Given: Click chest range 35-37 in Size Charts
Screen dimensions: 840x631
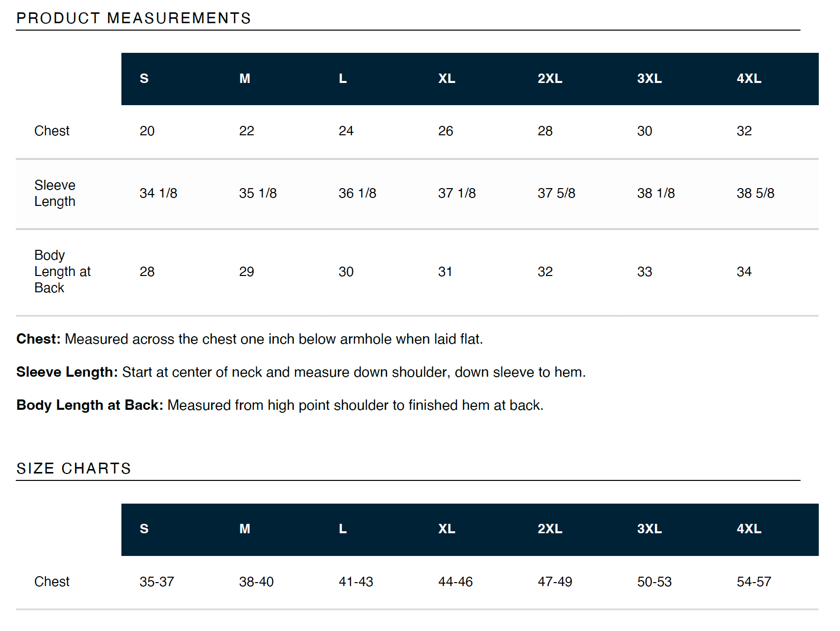Looking at the screenshot, I should (157, 582).
